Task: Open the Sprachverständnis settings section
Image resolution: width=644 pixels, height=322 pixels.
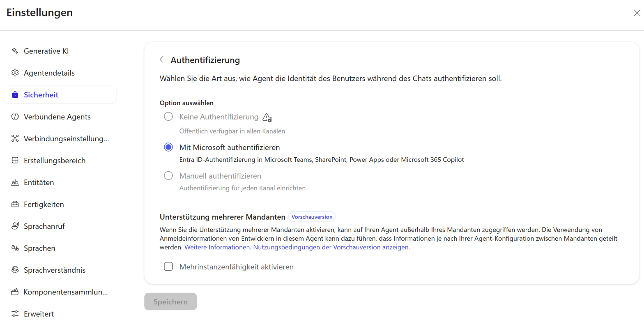Action: click(x=60, y=270)
